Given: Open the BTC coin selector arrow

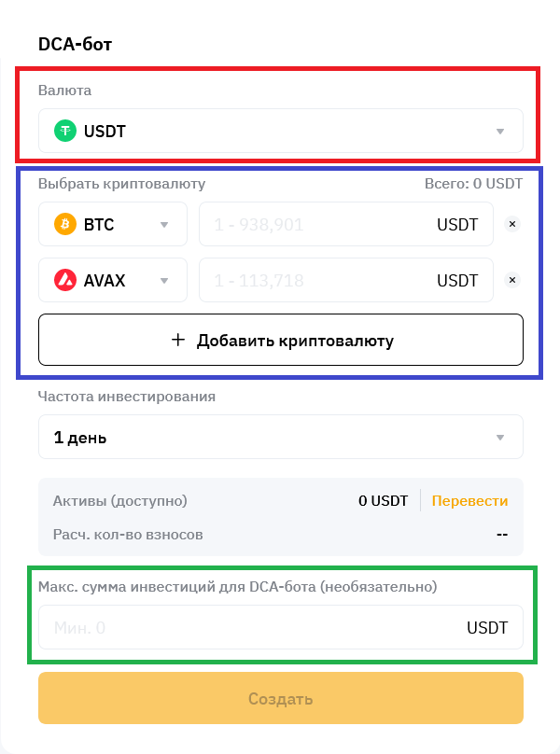Looking at the screenshot, I should click(164, 225).
